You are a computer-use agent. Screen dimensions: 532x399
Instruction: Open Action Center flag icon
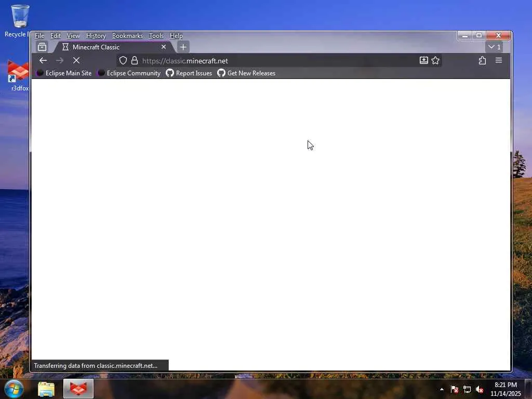(455, 389)
